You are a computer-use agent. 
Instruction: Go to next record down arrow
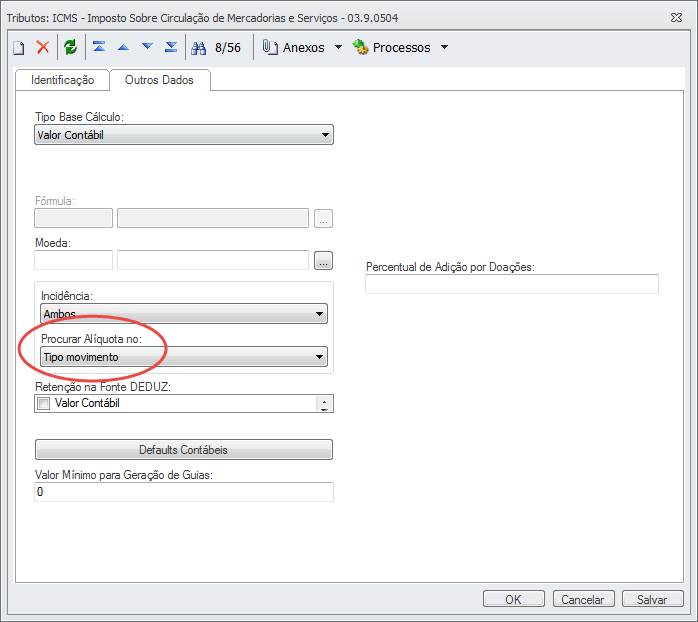[147, 46]
